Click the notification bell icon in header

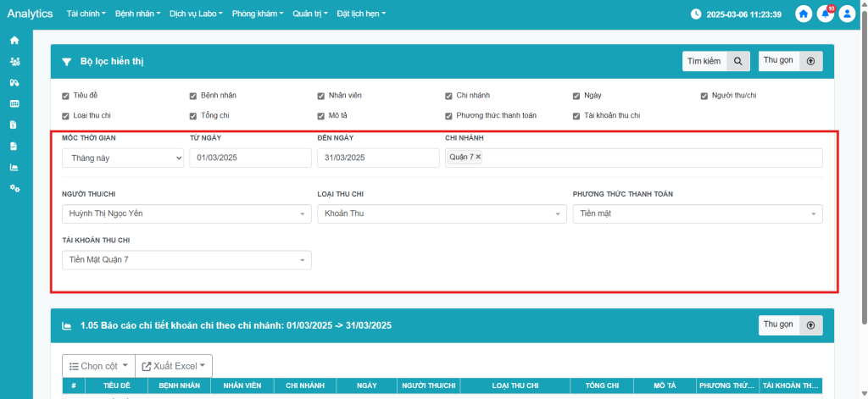(x=825, y=14)
